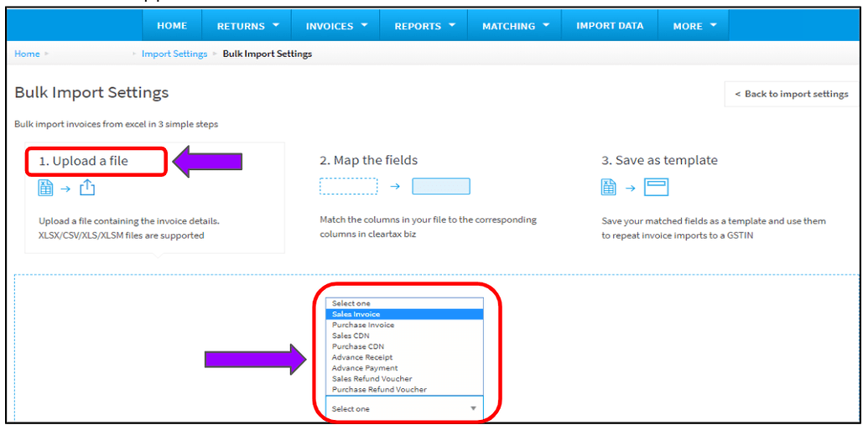Click Back to import settings button
Viewport: 868px width, 430px height.
pos(791,94)
